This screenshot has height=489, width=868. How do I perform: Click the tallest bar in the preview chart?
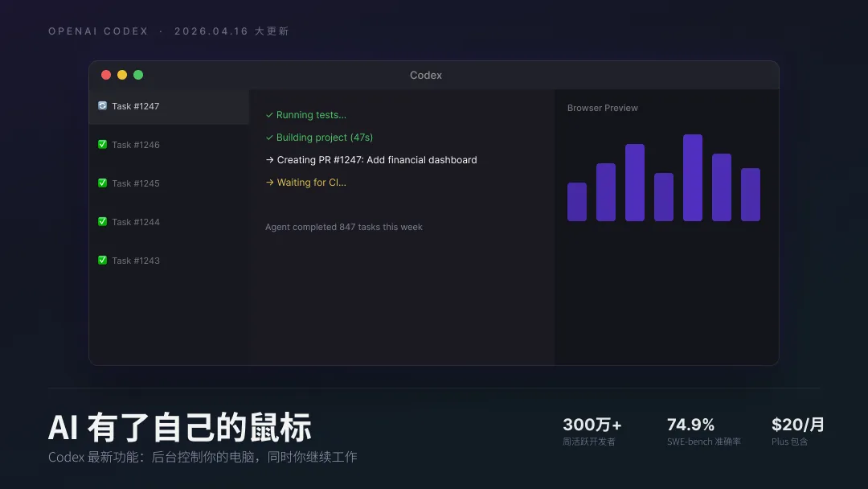tap(693, 178)
